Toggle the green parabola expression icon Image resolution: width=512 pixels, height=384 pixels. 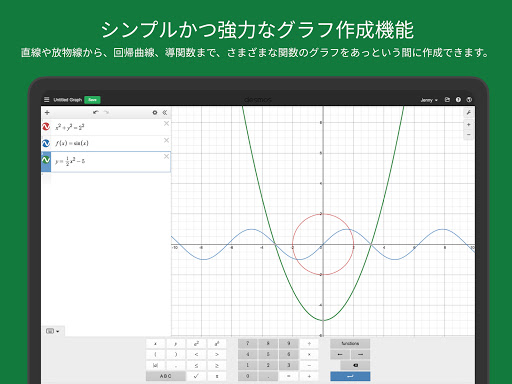pos(46,160)
